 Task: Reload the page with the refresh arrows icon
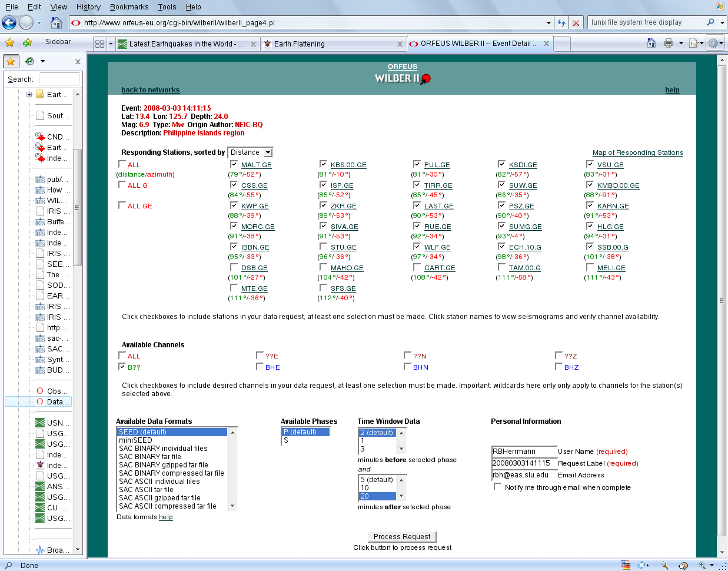tap(561, 23)
